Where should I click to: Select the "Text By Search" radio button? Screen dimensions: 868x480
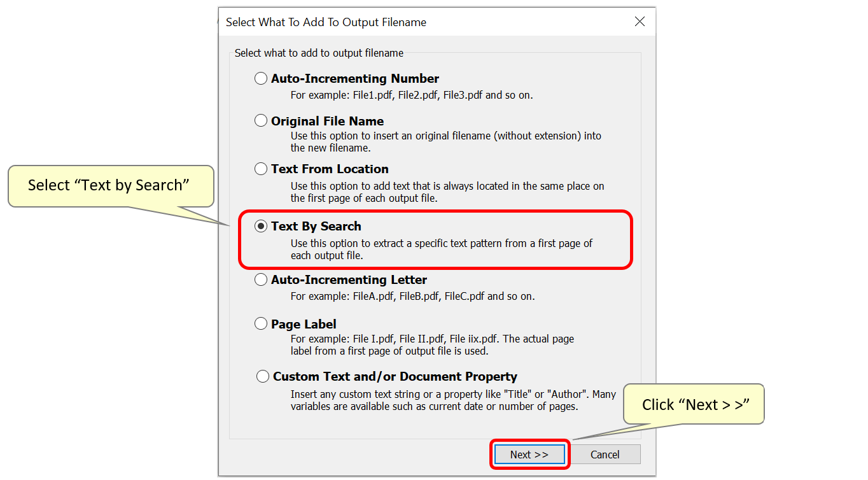[262, 225]
